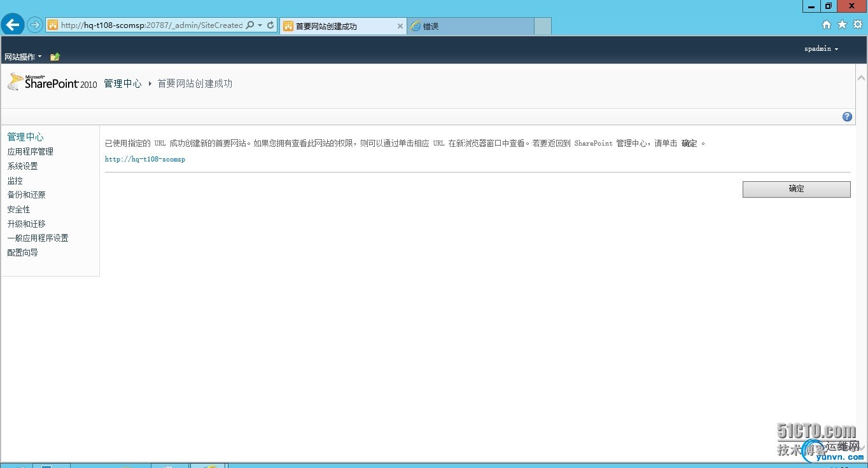Open the Favorites star icon
The height and width of the screenshot is (468, 868).
click(842, 25)
